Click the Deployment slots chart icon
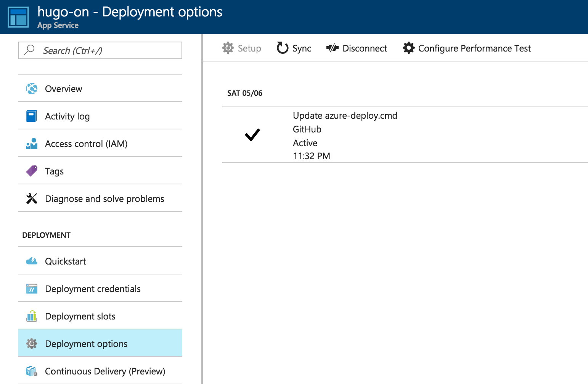Image resolution: width=588 pixels, height=384 pixels. [32, 316]
